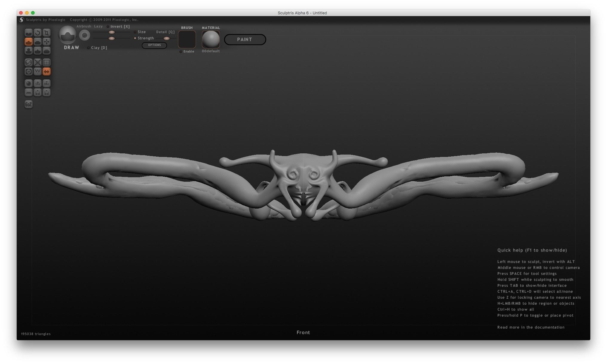Click the round brush falloff icon
607x364 pixels.
tap(85, 36)
